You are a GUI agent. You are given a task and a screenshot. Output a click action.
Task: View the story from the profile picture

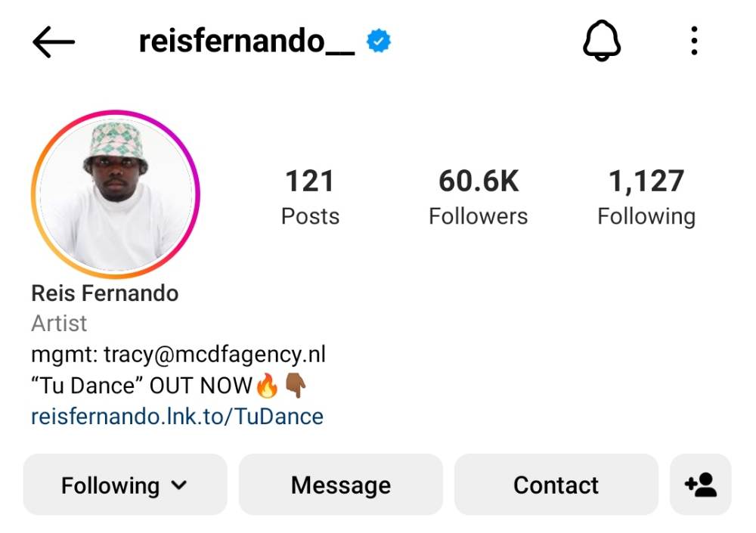point(116,194)
